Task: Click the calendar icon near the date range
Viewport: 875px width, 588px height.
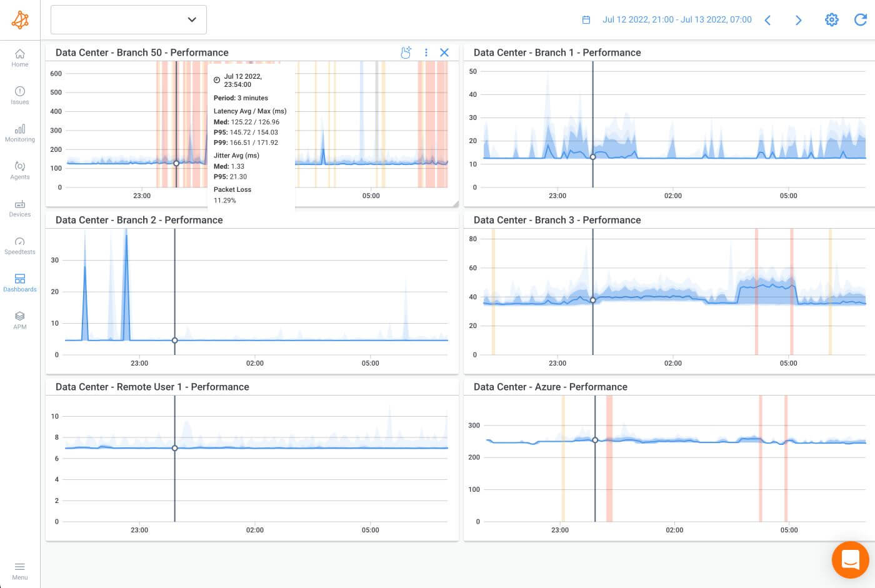Action: point(586,19)
